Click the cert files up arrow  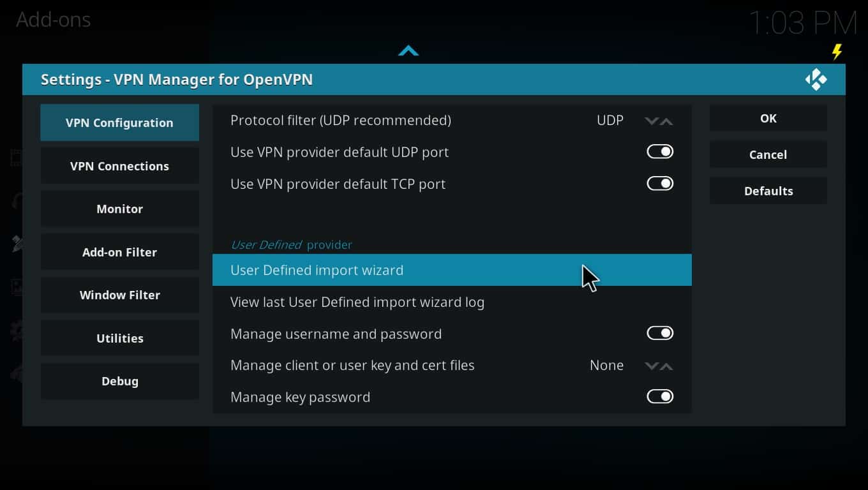pyautogui.click(x=666, y=366)
